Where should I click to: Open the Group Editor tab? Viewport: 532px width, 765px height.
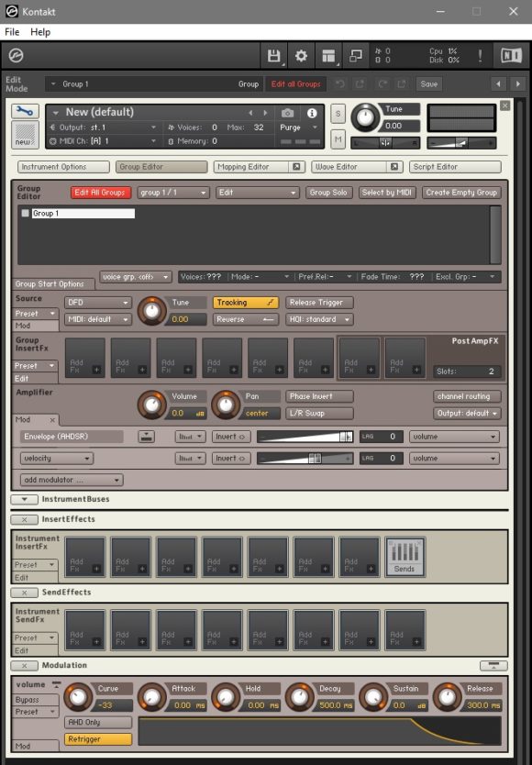tap(161, 167)
